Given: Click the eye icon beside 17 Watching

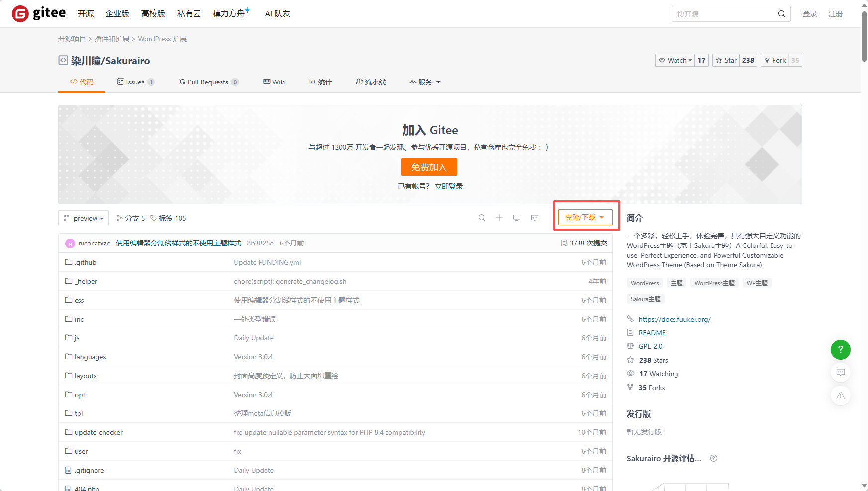Looking at the screenshot, I should pyautogui.click(x=631, y=373).
